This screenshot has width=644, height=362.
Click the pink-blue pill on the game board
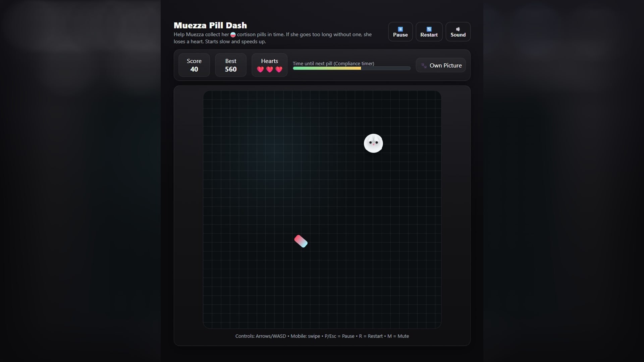[301, 241]
